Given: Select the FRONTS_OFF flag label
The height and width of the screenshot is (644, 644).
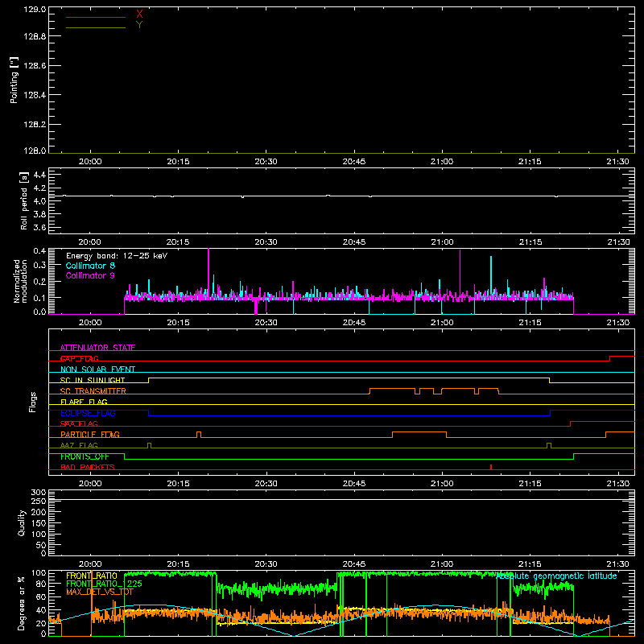Looking at the screenshot, I should coord(85,456).
